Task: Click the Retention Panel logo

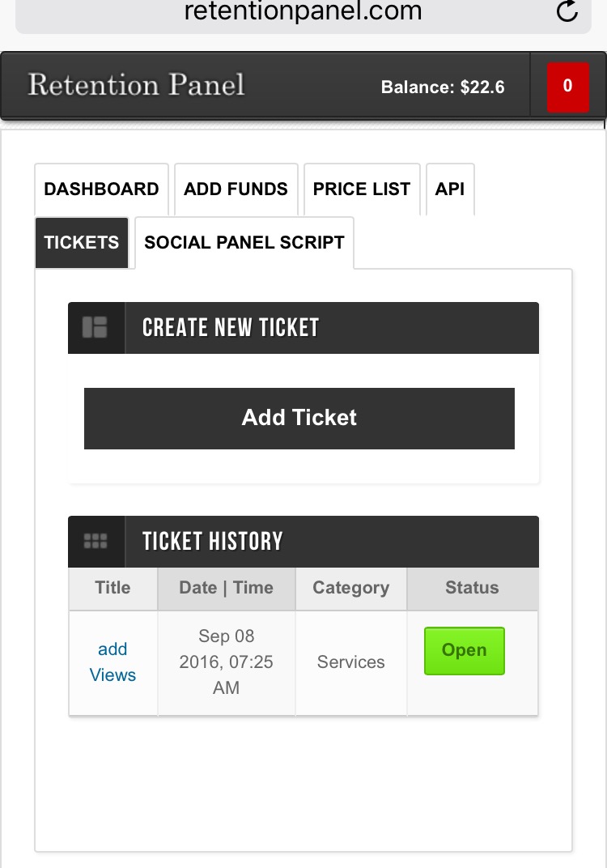Action: point(136,85)
